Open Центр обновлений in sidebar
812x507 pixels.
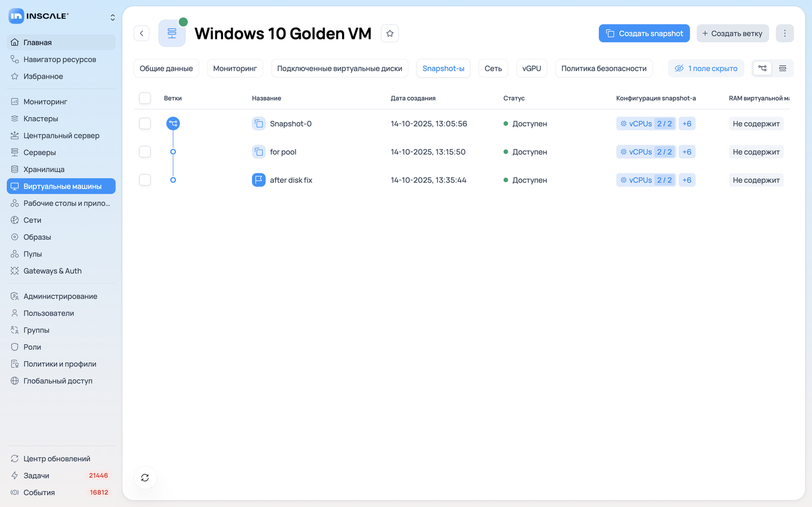(x=61, y=459)
